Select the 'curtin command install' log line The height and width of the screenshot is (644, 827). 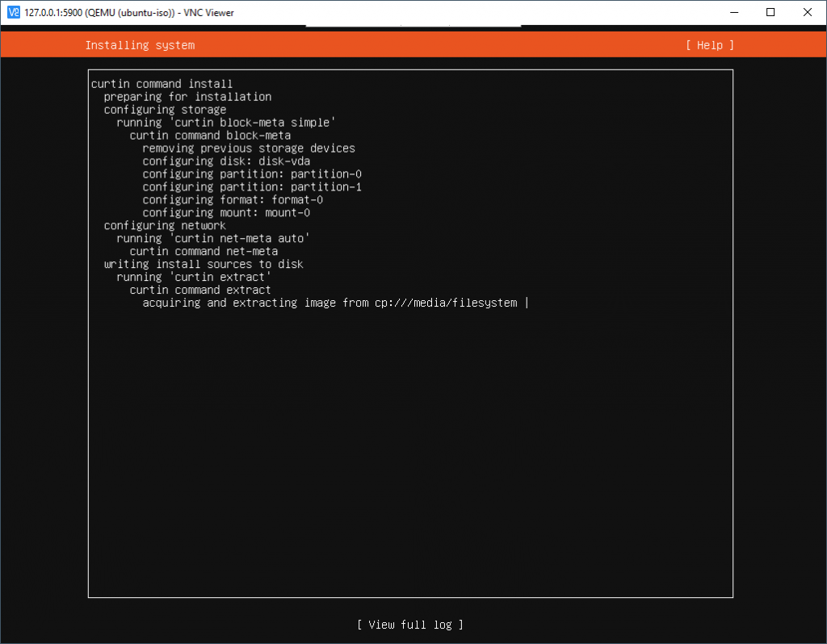point(162,84)
